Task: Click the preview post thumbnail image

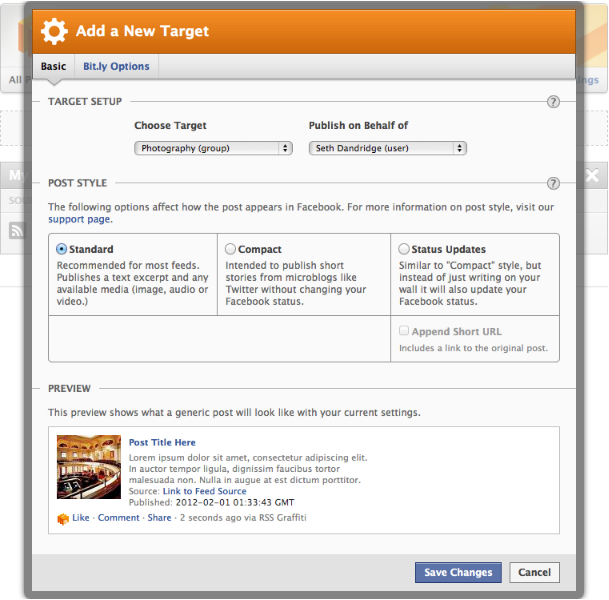Action: point(89,467)
